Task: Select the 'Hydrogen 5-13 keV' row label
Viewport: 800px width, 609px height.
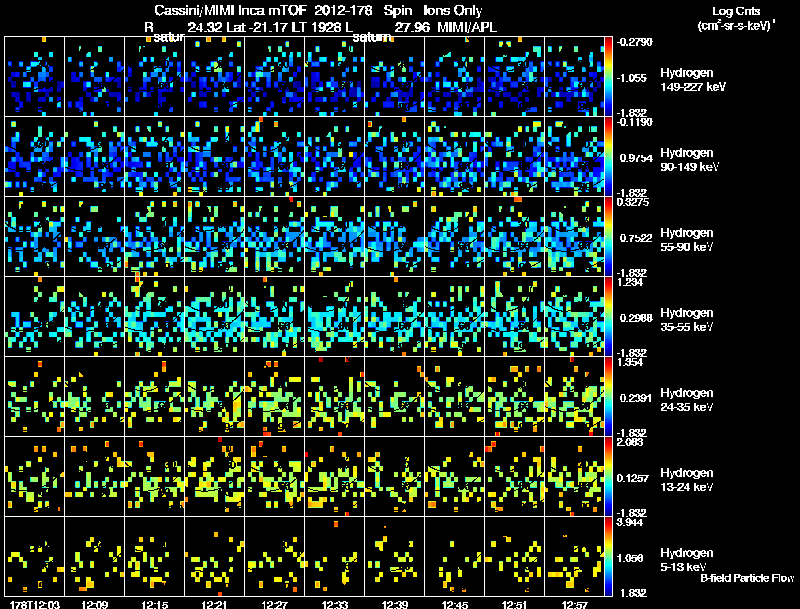Action: point(687,560)
